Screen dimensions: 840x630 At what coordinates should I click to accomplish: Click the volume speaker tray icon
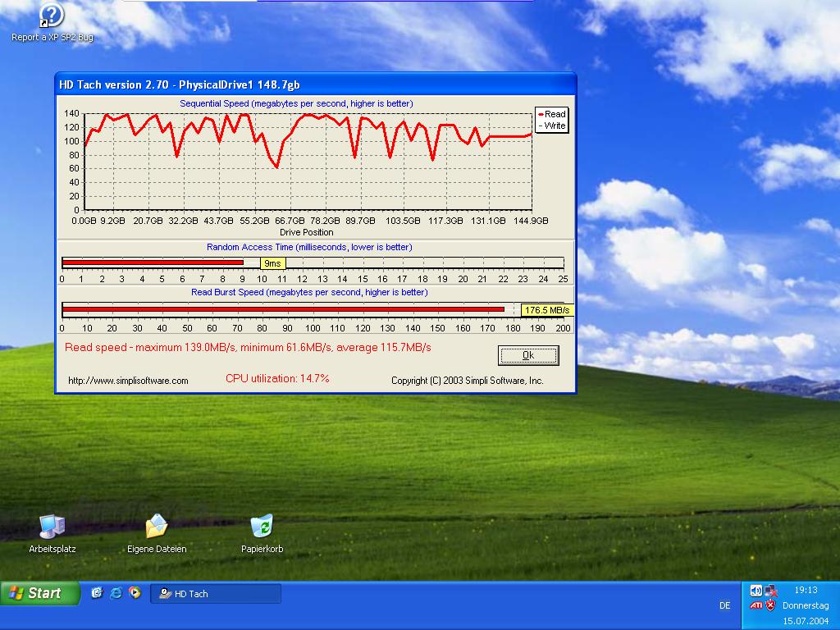[x=756, y=591]
